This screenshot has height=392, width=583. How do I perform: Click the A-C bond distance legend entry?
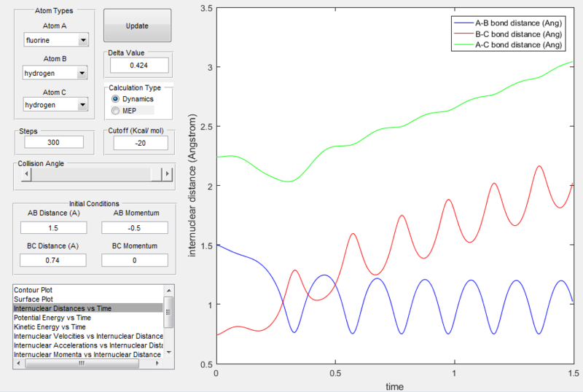click(508, 44)
